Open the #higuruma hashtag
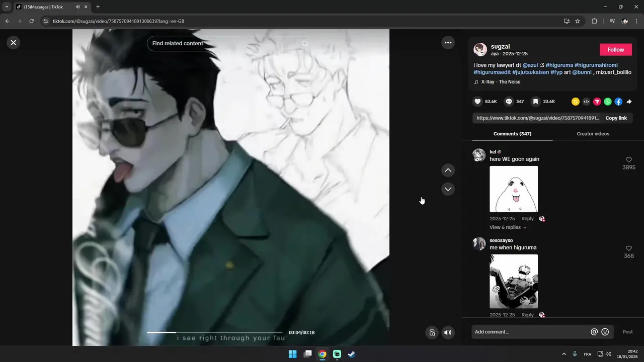644x362 pixels. pos(559,65)
